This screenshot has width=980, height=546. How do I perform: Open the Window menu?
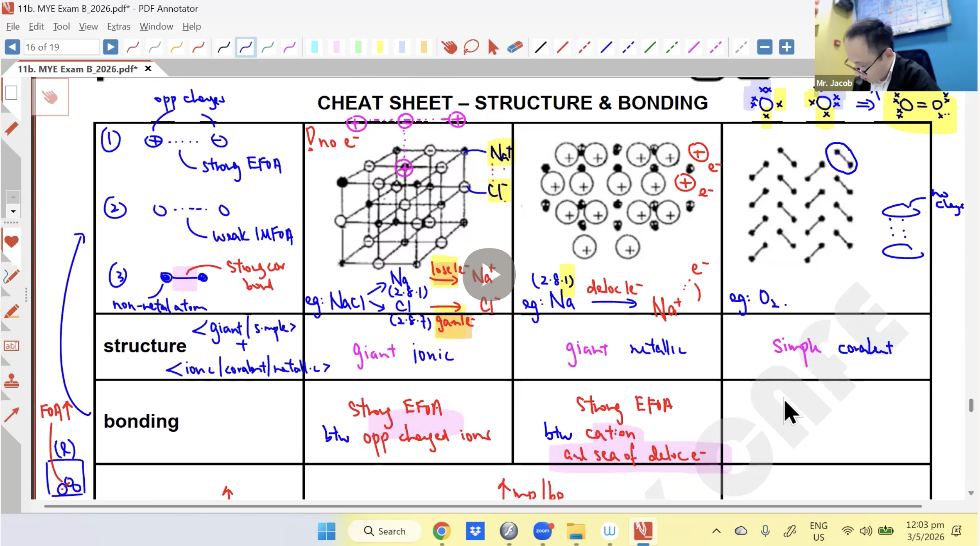[x=156, y=26]
